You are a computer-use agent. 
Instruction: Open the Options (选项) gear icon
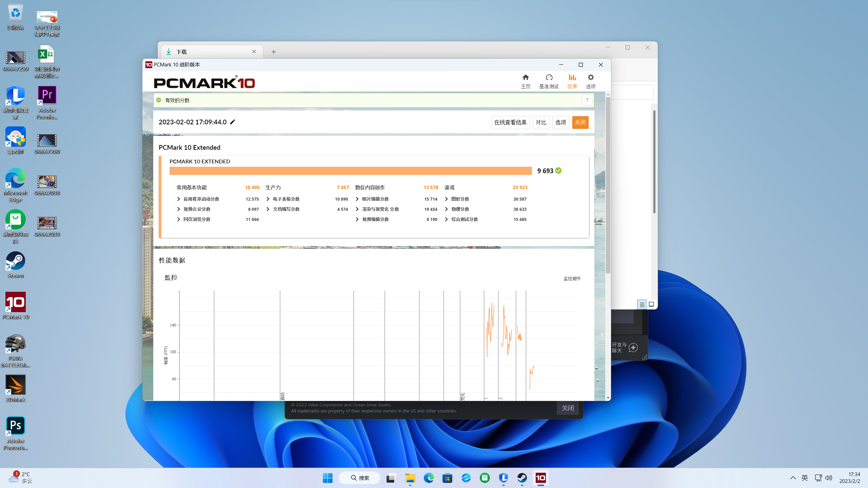click(x=591, y=78)
